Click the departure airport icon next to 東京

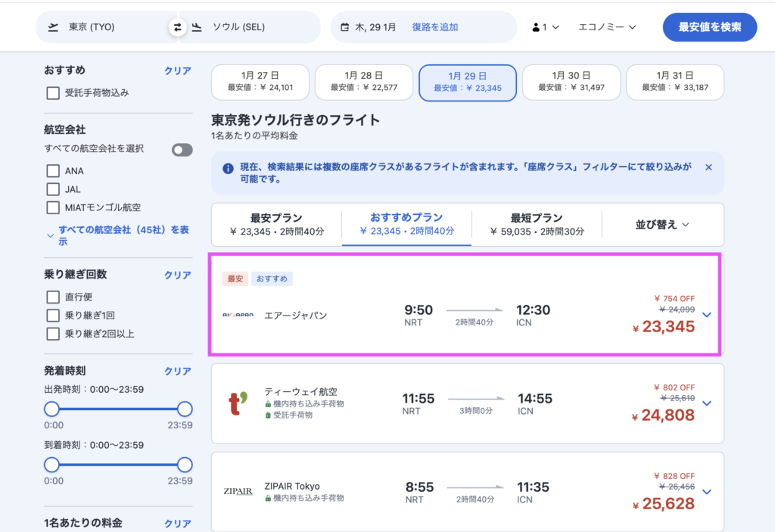53,26
